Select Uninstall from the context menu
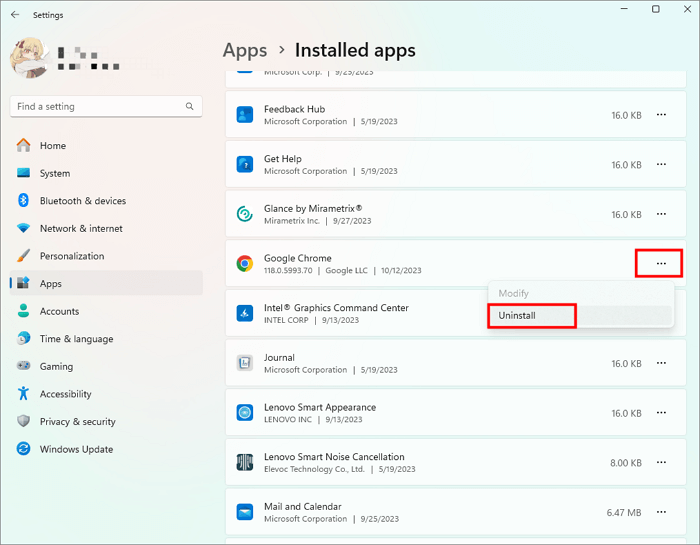 coord(518,315)
